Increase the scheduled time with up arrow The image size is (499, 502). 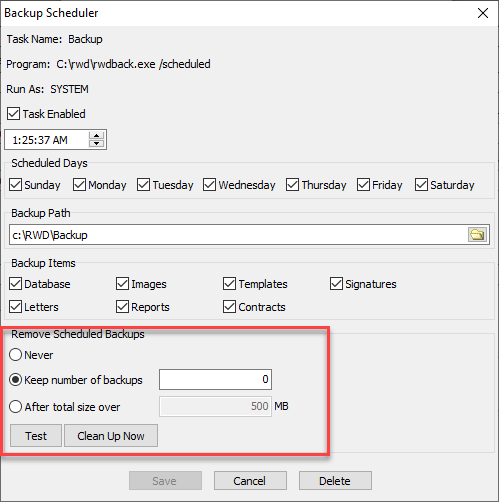(96, 136)
